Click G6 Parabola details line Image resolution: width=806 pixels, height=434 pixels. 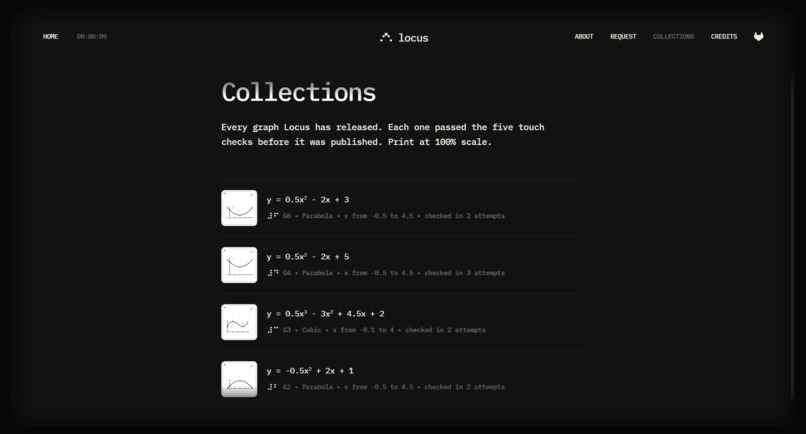(x=393, y=216)
